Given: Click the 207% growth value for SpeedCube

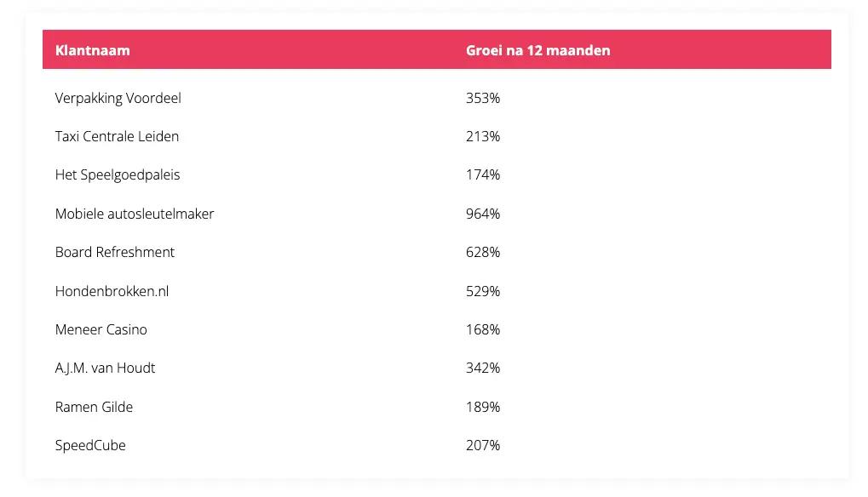Looking at the screenshot, I should pos(483,445).
